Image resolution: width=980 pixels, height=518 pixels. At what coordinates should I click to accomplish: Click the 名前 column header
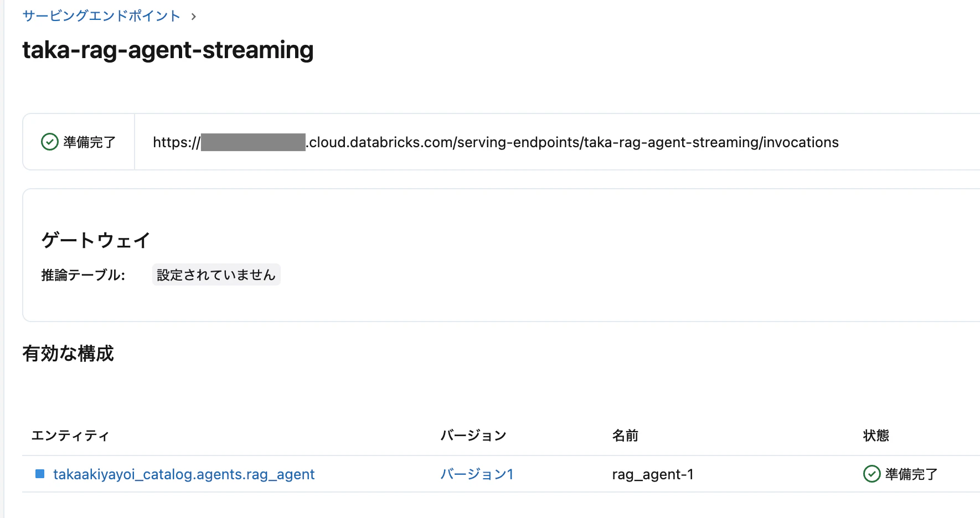click(625, 436)
